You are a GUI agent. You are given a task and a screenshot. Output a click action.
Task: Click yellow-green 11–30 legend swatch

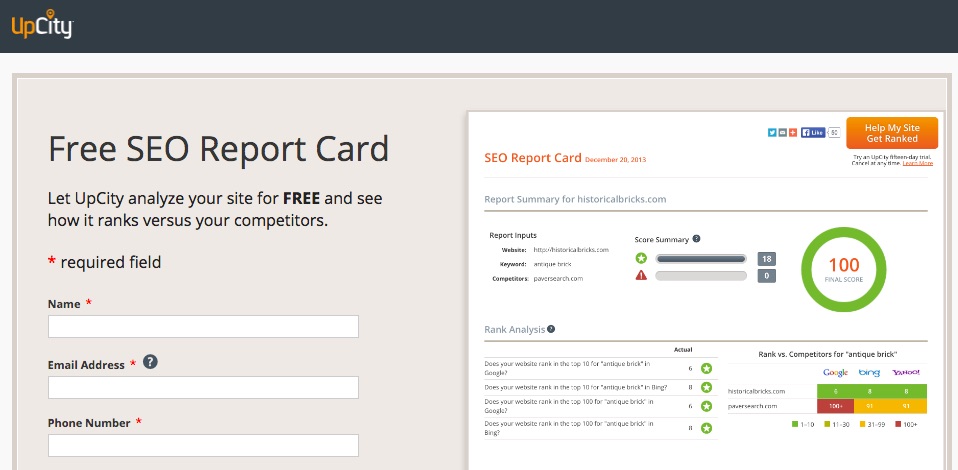tap(827, 424)
